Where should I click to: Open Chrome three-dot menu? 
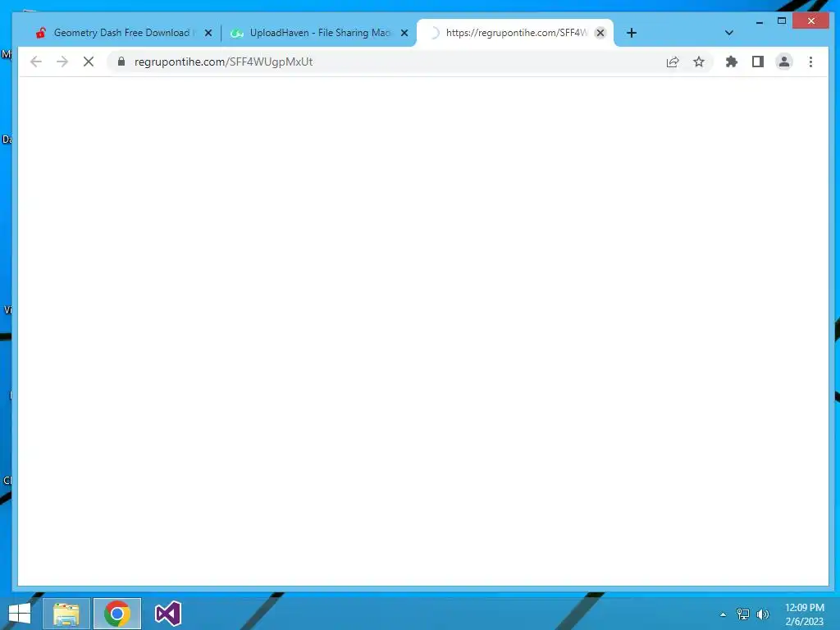[810, 62]
